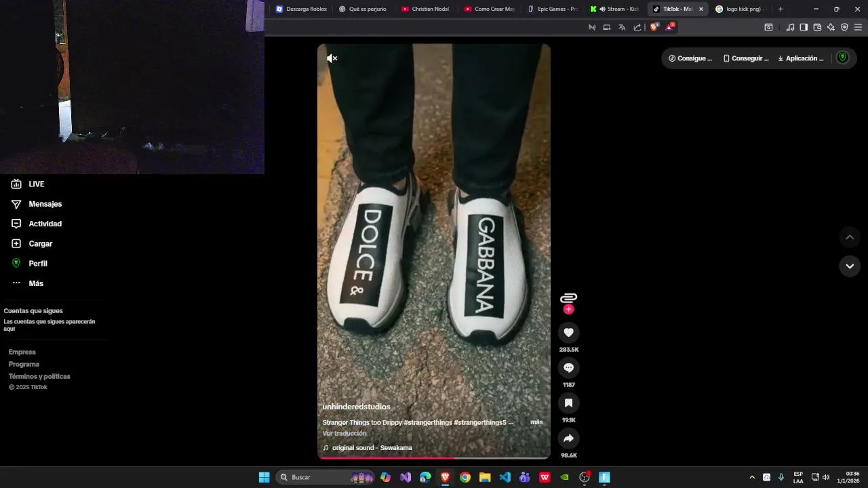Viewport: 868px width, 488px height.
Task: Share video using the arrow icon
Action: point(568,438)
